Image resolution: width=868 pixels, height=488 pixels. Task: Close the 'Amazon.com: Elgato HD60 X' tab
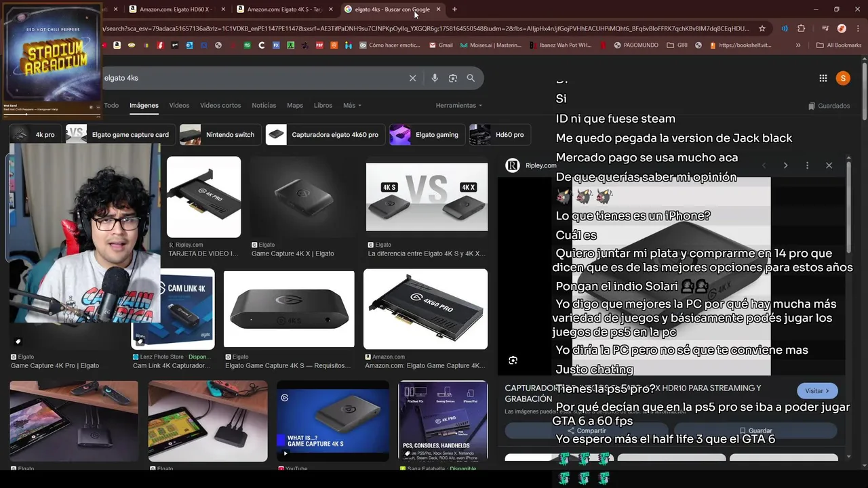(x=223, y=9)
